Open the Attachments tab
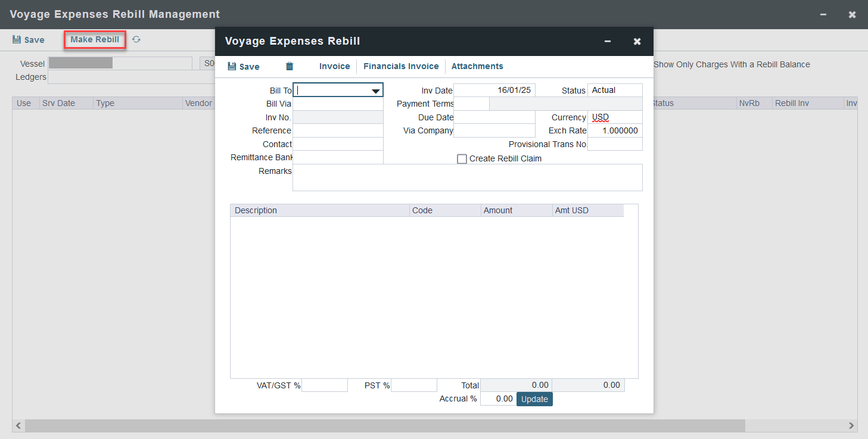The width and height of the screenshot is (868, 439). 477,66
